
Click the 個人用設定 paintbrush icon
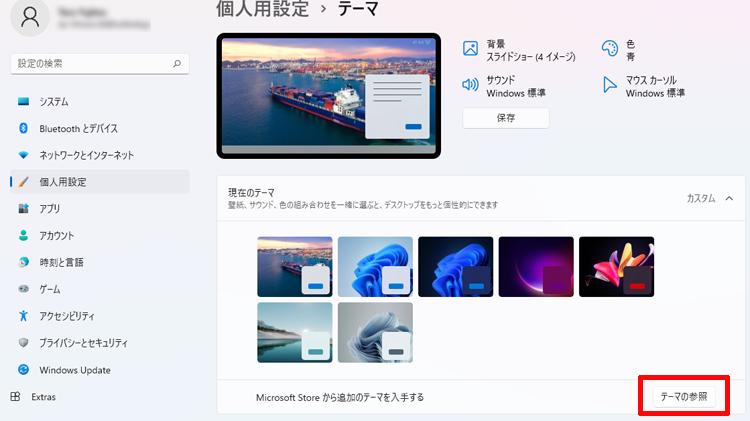(x=23, y=182)
